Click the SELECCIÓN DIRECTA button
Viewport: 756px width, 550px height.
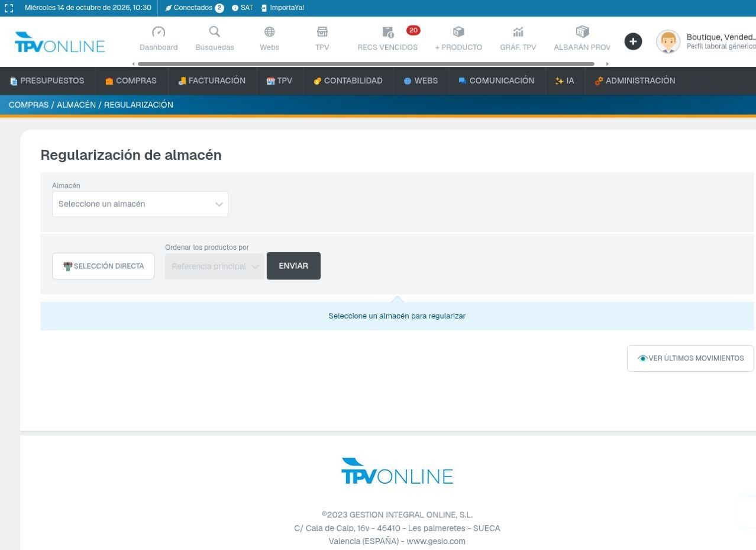pyautogui.click(x=103, y=266)
